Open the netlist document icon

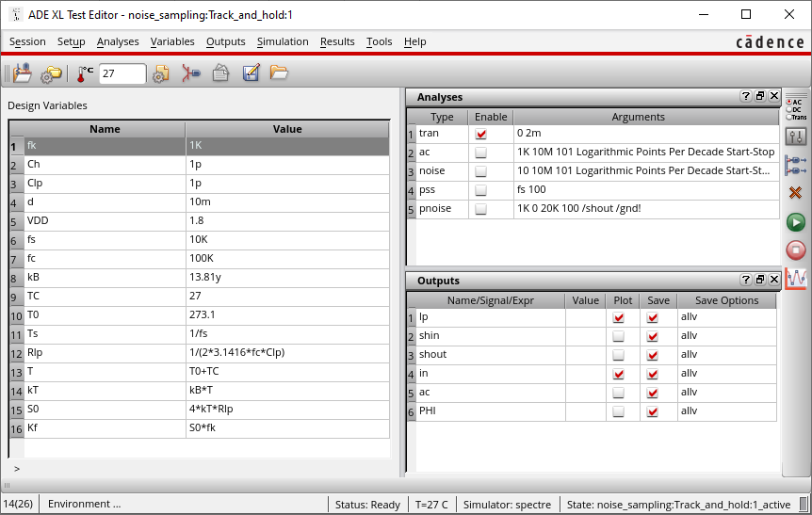pos(220,73)
